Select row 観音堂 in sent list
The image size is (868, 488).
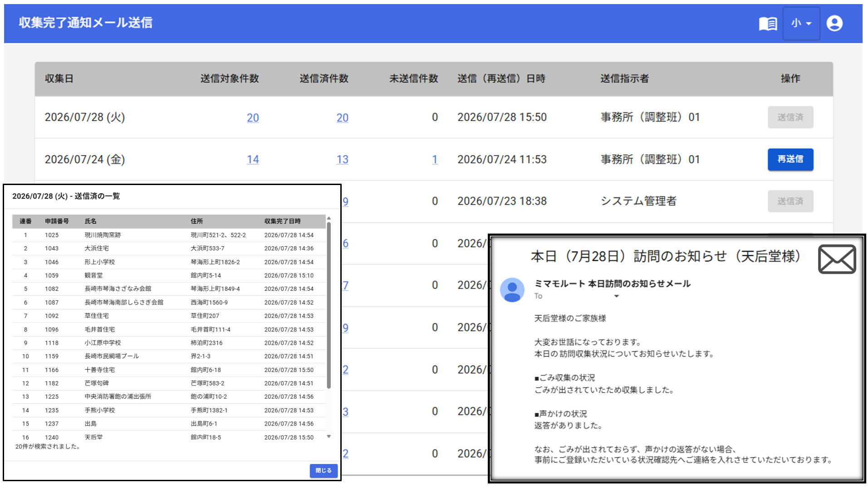169,275
